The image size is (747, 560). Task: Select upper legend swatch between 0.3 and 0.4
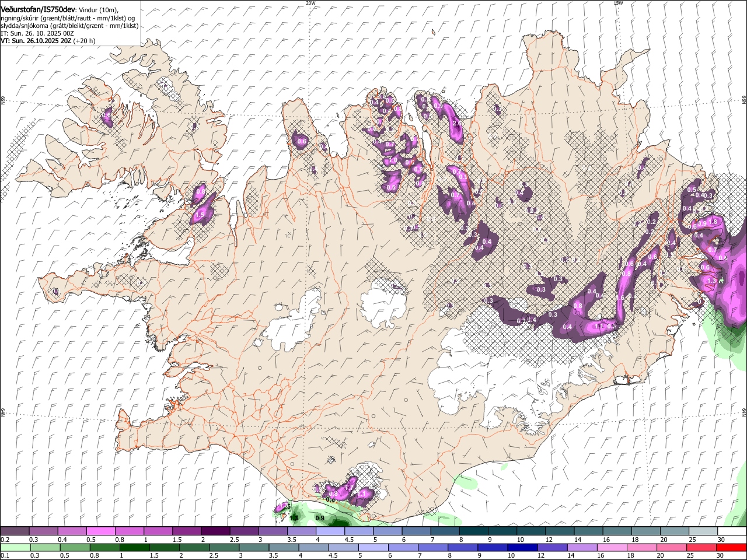(x=44, y=531)
